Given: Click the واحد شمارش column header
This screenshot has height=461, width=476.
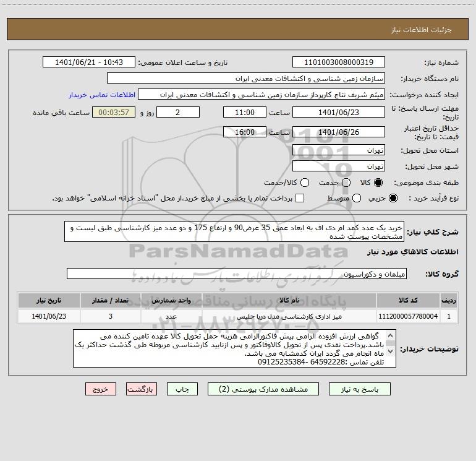Looking at the screenshot, I should point(171,300).
